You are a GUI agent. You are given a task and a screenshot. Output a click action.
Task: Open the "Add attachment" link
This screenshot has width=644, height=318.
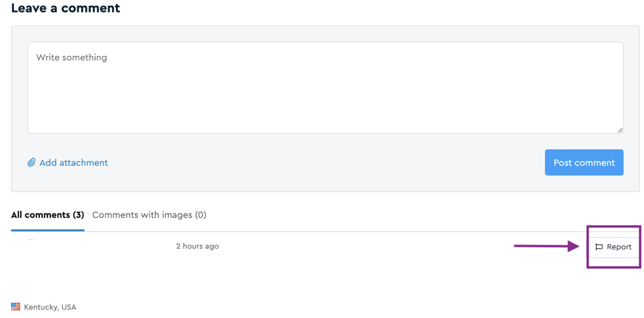[x=74, y=163]
